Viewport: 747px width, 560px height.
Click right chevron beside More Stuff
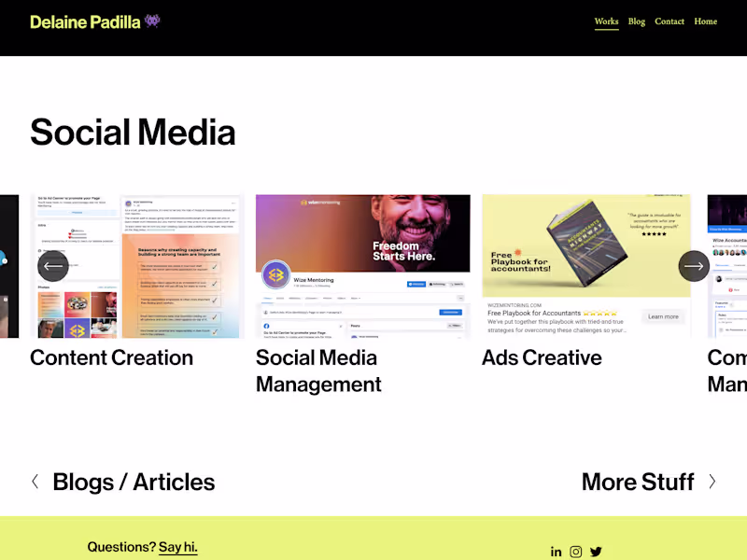coord(712,482)
